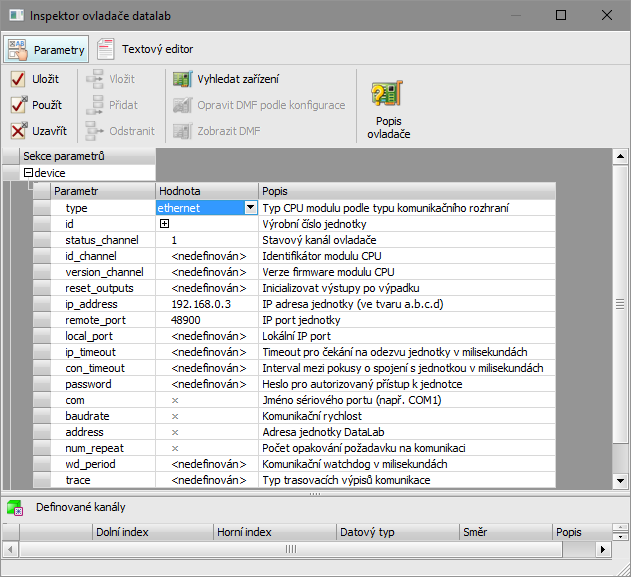
Task: Click the Popis column header in parameters
Action: (x=407, y=191)
